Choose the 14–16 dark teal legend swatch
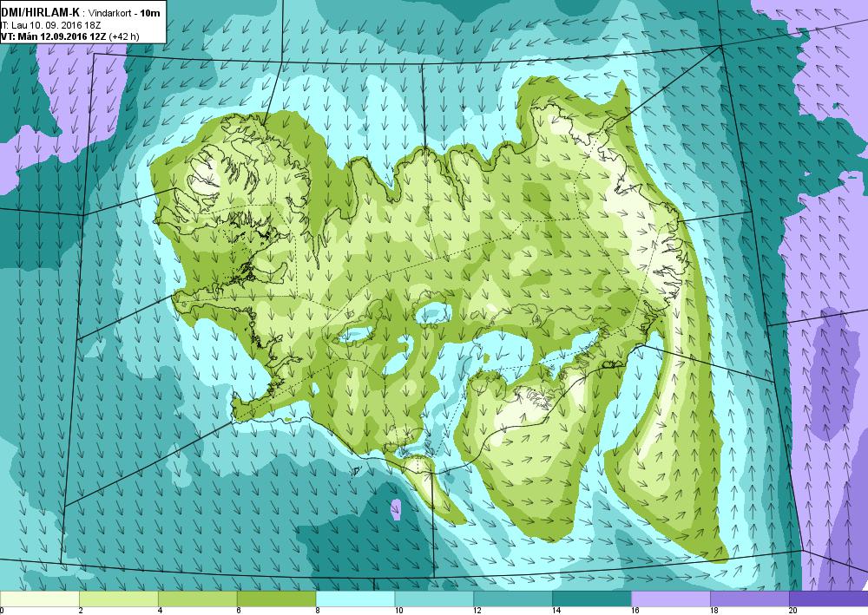Viewport: 868px width, 615px height. (592, 599)
